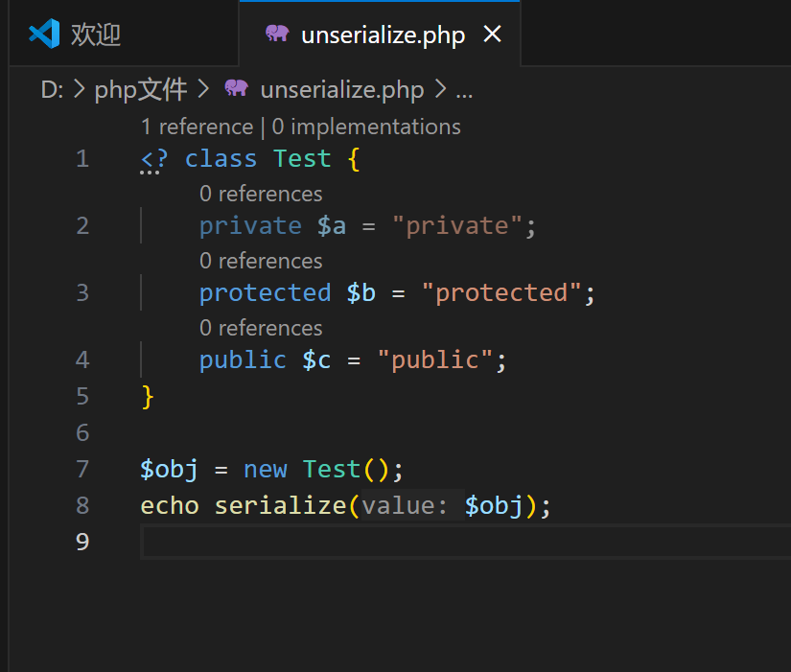
Task: Click the string "public"
Action: tap(435, 359)
